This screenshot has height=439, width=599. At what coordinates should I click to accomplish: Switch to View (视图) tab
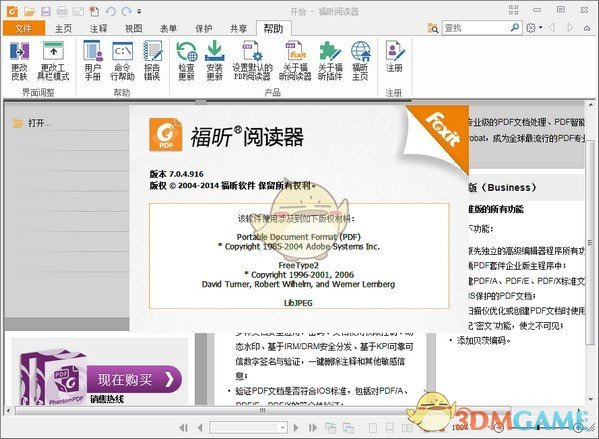coord(134,28)
